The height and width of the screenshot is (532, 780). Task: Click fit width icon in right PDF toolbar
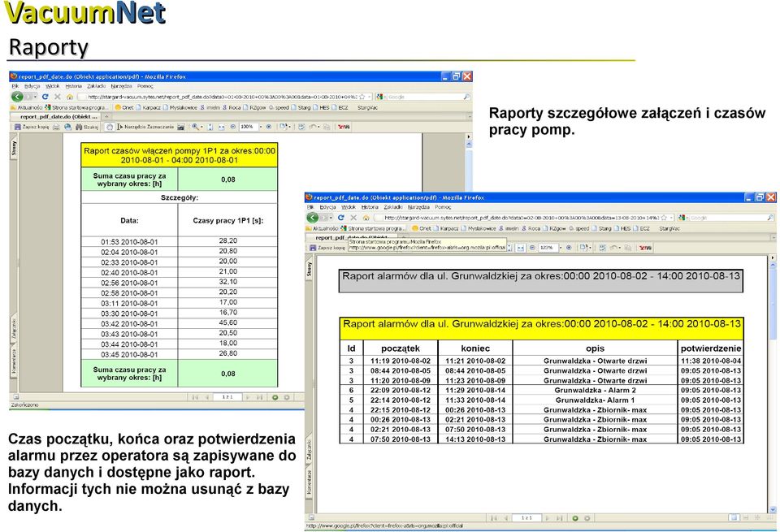[521, 248]
